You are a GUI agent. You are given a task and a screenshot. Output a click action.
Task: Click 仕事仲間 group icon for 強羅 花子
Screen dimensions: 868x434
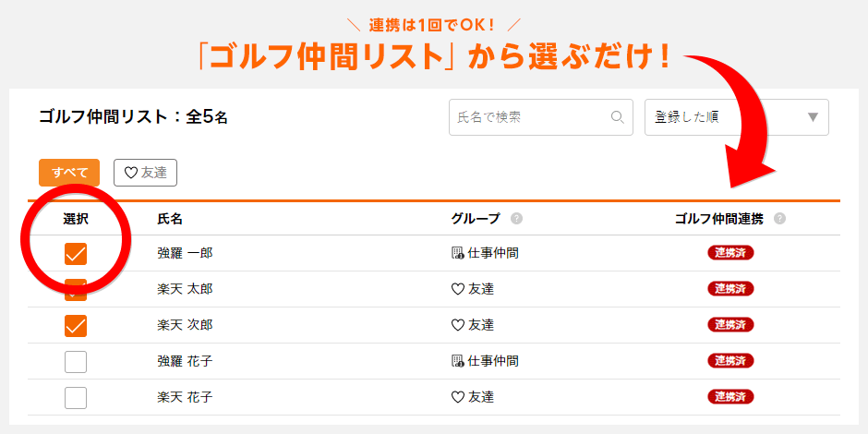[457, 361]
